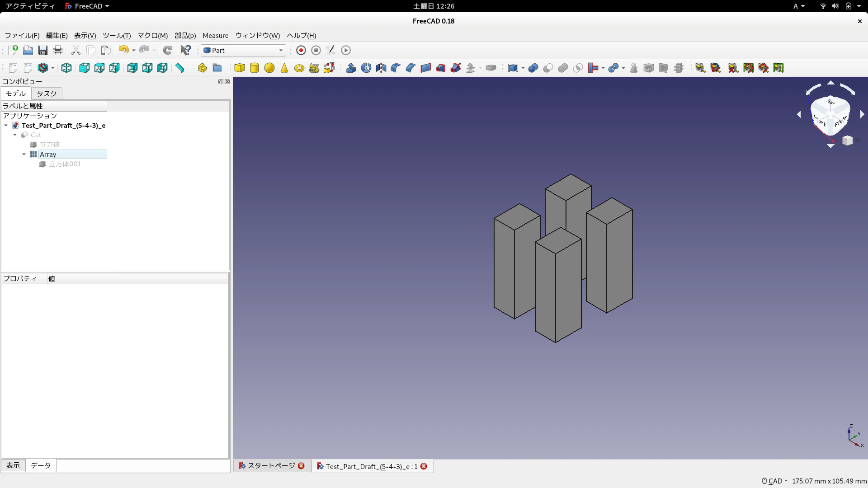The height and width of the screenshot is (488, 868).
Task: Select the データ property tab
Action: [x=41, y=465]
